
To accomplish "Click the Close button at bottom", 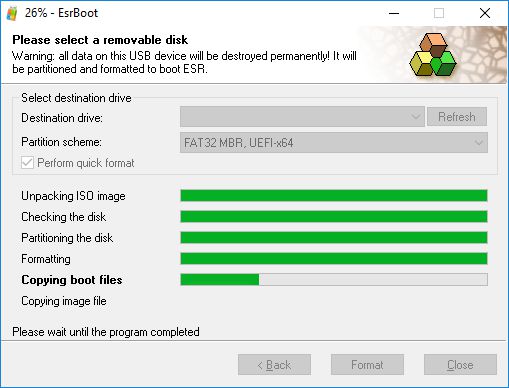I will point(460,365).
